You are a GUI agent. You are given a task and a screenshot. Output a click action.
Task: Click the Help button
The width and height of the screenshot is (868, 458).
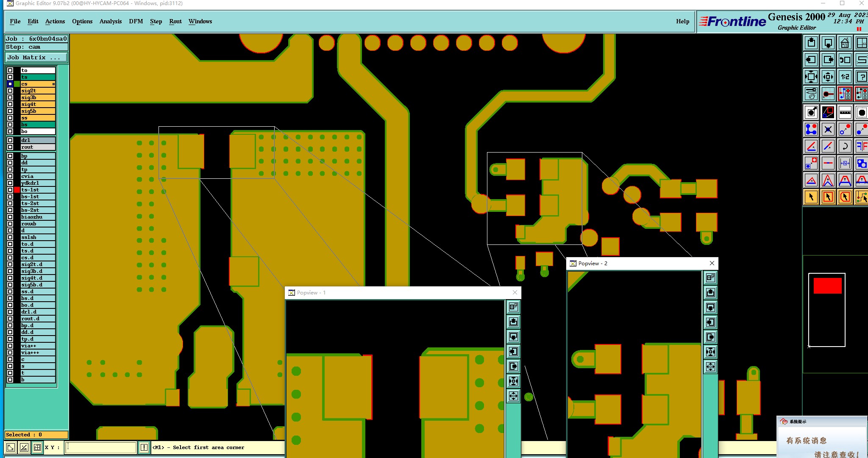pos(682,21)
